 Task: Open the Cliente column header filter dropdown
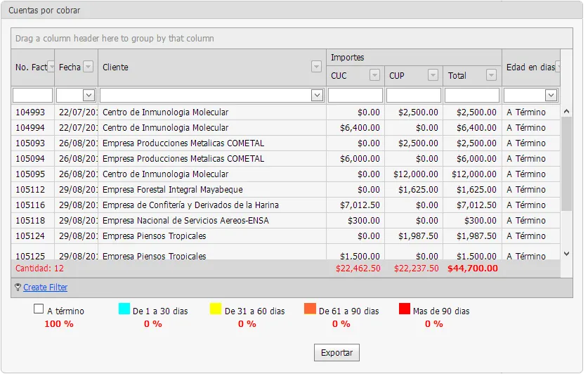click(317, 67)
